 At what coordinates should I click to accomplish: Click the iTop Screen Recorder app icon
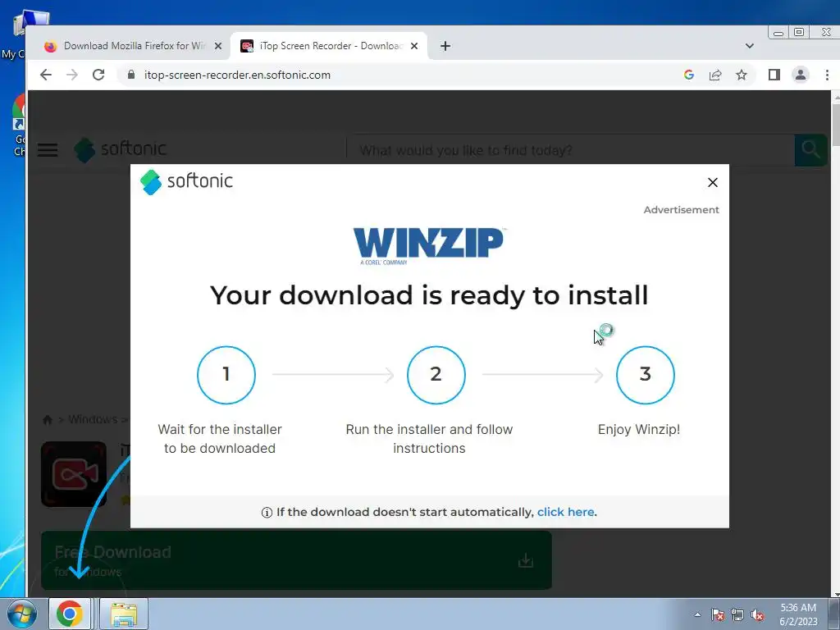tap(74, 474)
